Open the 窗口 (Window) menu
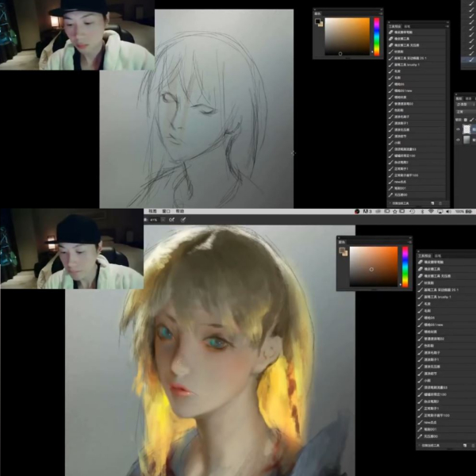The height and width of the screenshot is (476, 476). 166,211
